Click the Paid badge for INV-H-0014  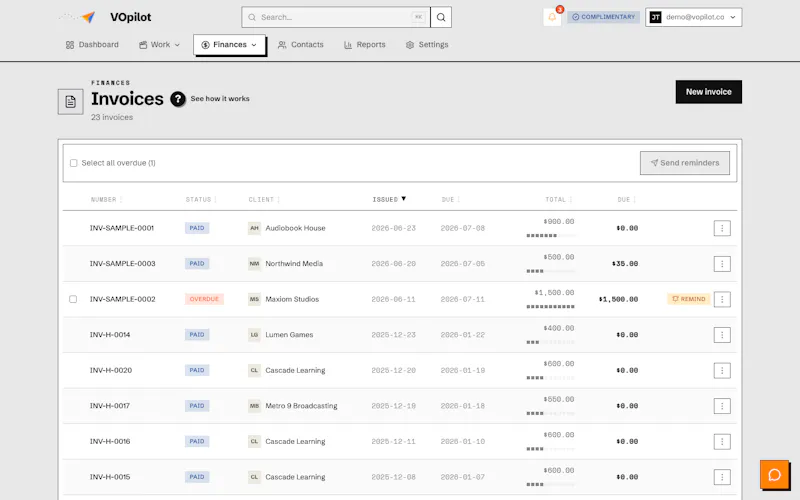(x=197, y=335)
